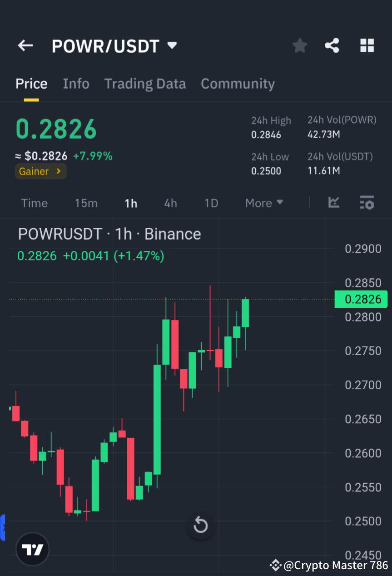This screenshot has height=576, width=392.
Task: Open sharing options via the share icon
Action: point(332,45)
